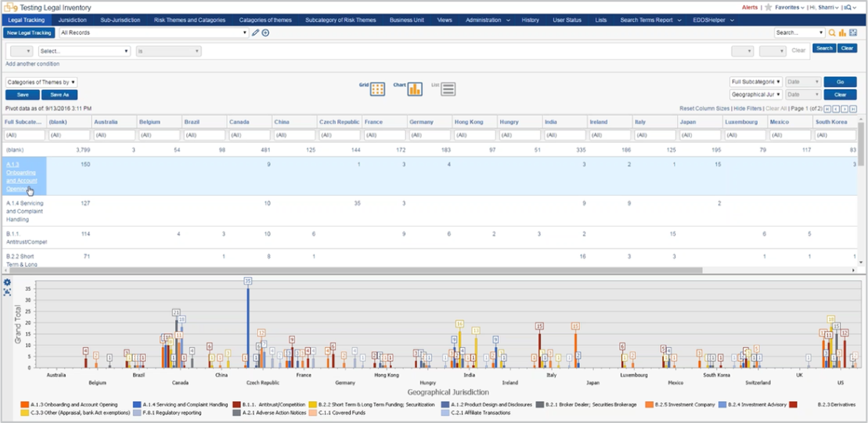Click the orange search magnifier icon
868x423 pixels.
pos(833,33)
